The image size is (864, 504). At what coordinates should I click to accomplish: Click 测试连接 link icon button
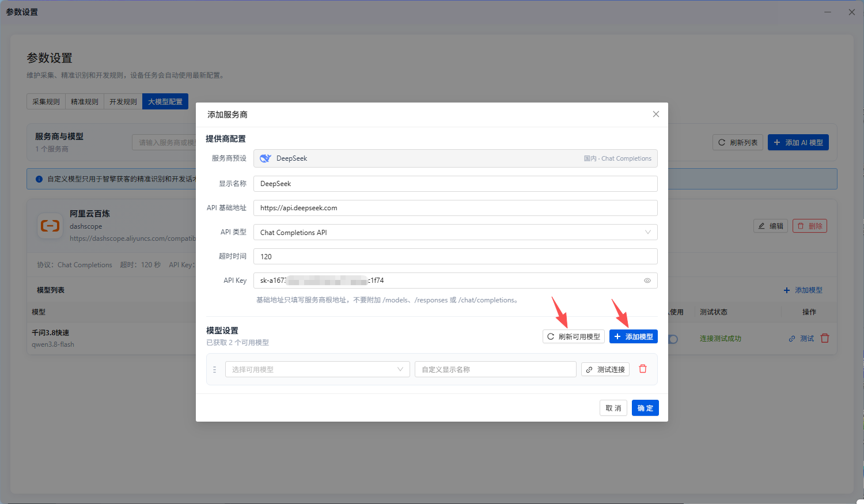pyautogui.click(x=605, y=369)
